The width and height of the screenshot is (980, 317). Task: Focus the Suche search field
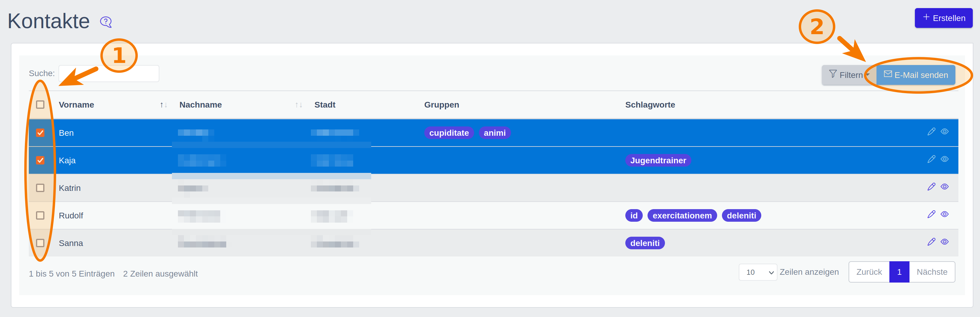pyautogui.click(x=109, y=73)
